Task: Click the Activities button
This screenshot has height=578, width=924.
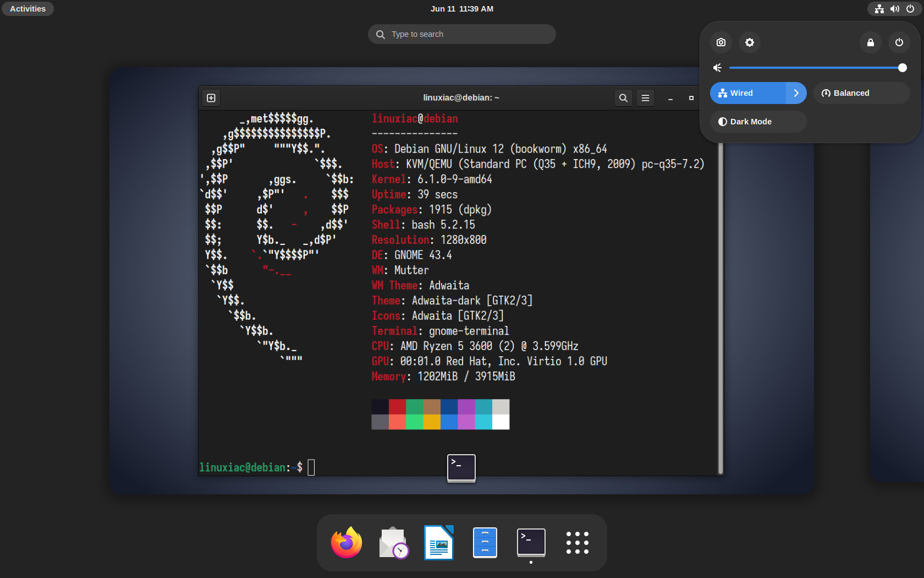Action: coord(28,9)
